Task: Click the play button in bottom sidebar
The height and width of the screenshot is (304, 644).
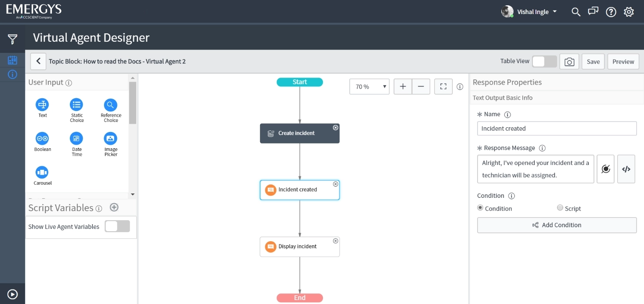Action: (x=13, y=294)
